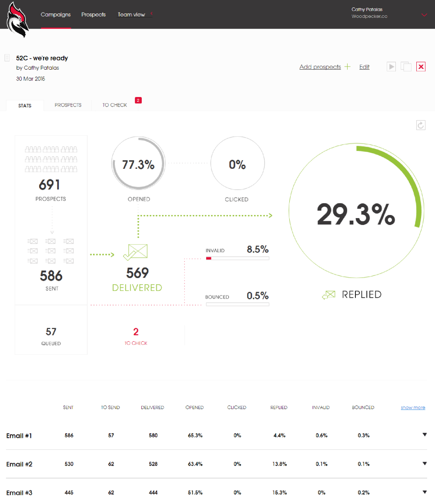435x504 pixels.
Task: Click Email #1 bounced value 0.3%
Action: click(x=364, y=435)
